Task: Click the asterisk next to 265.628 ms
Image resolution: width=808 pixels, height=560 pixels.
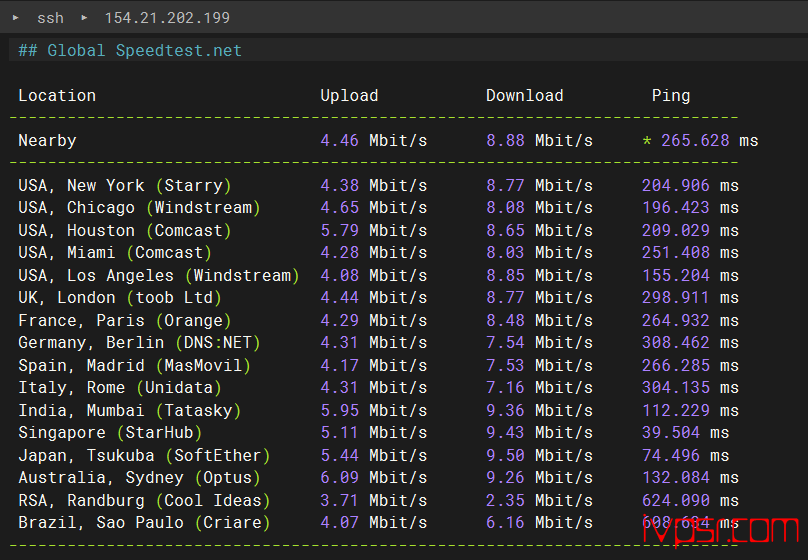Action: tap(646, 141)
